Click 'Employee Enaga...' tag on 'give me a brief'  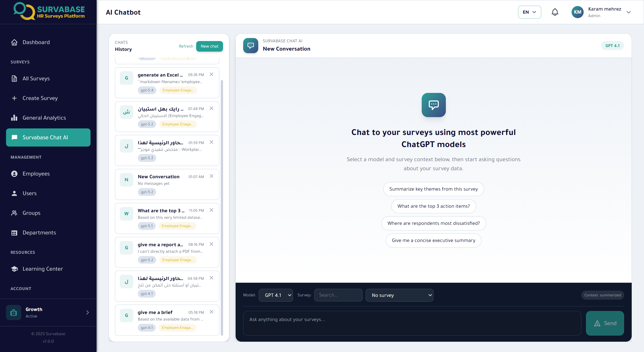click(177, 328)
